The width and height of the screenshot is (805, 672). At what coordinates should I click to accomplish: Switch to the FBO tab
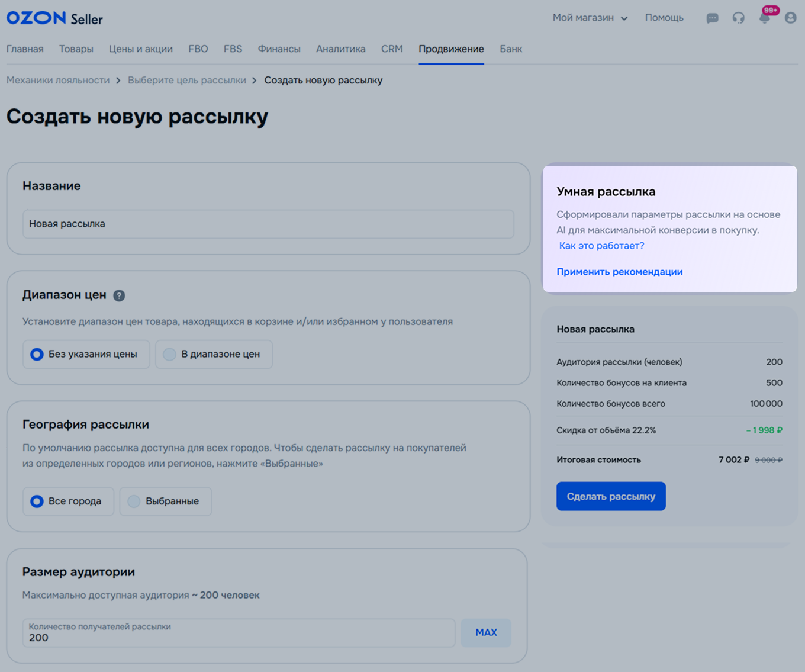[x=198, y=49]
